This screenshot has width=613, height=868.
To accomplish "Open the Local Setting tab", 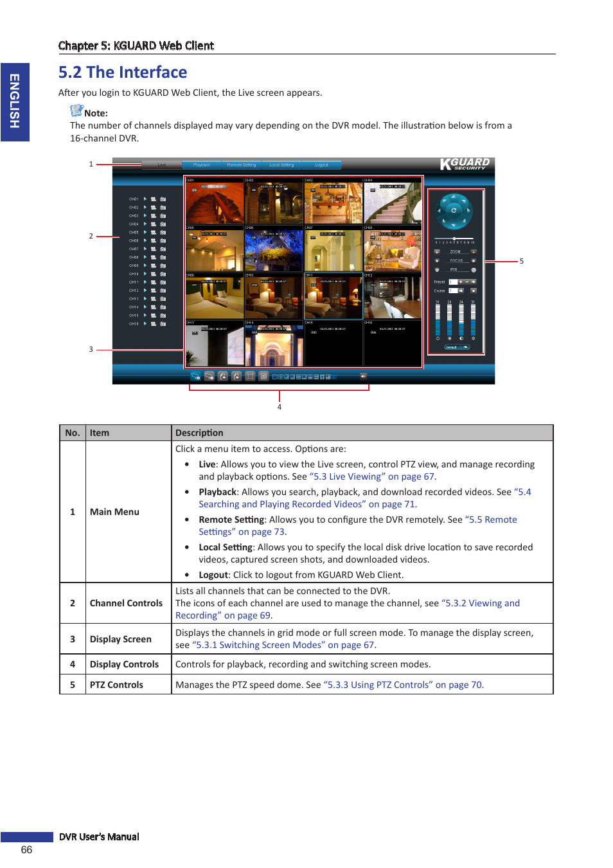I will tap(281, 165).
